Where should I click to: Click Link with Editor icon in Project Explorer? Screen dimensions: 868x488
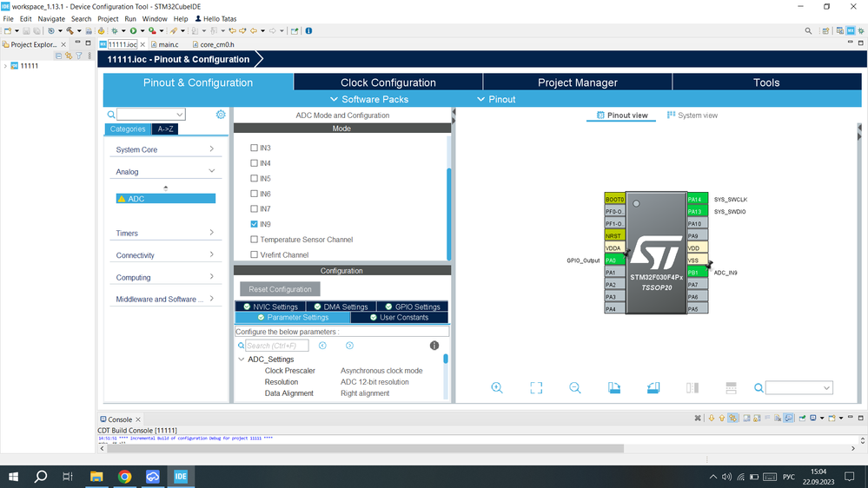point(69,56)
